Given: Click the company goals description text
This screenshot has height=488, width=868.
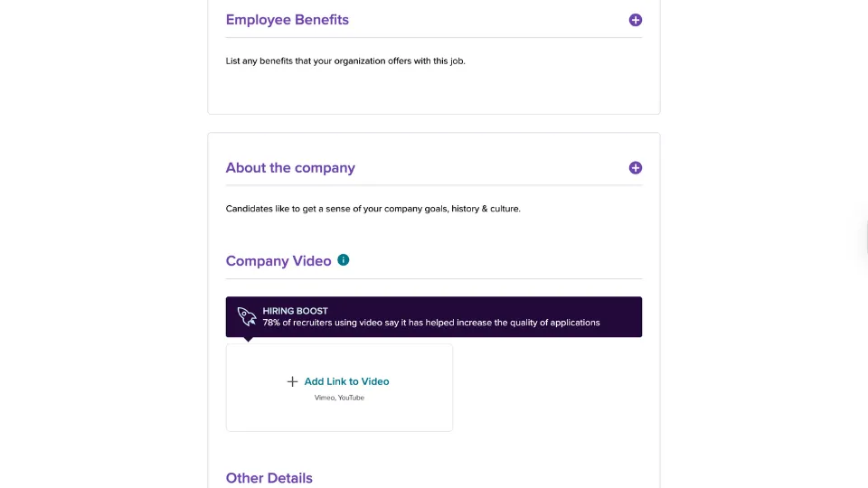Looking at the screenshot, I should point(373,209).
